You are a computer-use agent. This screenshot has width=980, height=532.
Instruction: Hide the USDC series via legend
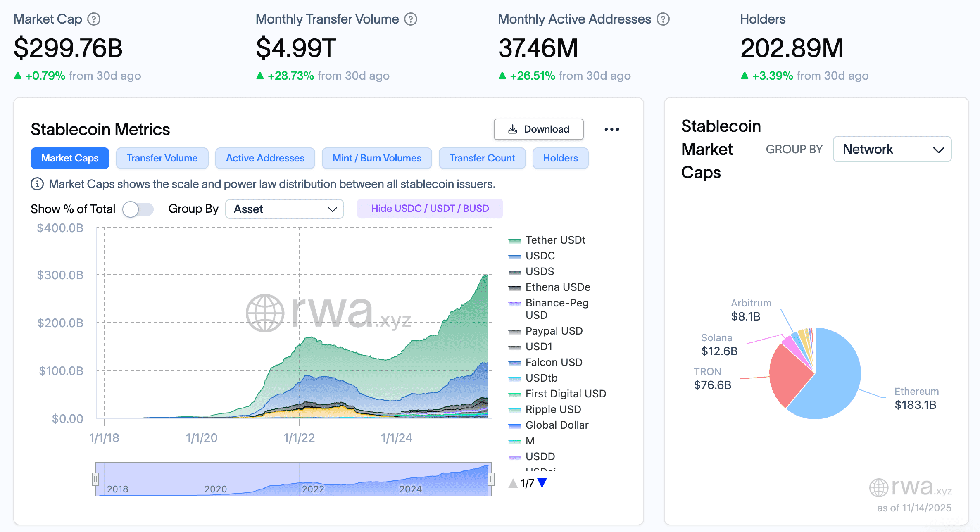pyautogui.click(x=540, y=256)
